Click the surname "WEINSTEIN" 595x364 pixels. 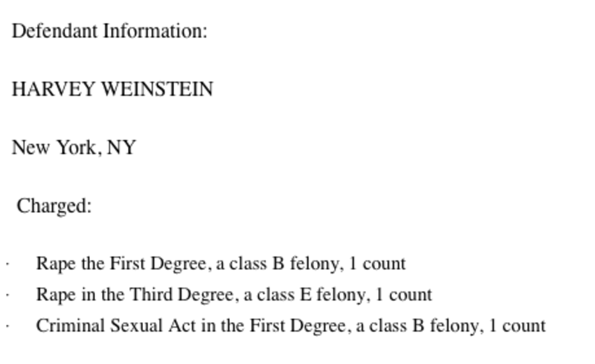(157, 89)
